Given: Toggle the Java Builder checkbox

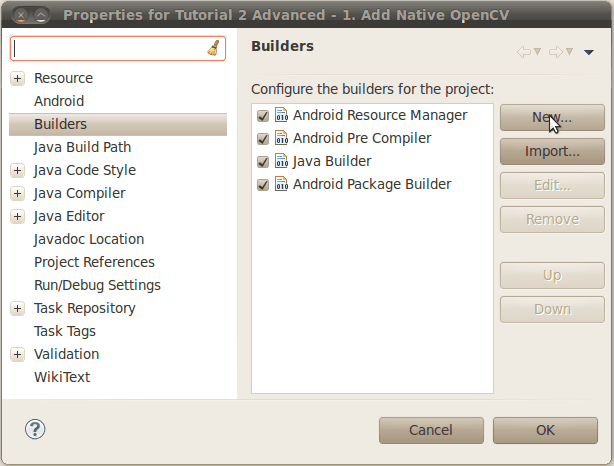Looking at the screenshot, I should click(x=263, y=162).
